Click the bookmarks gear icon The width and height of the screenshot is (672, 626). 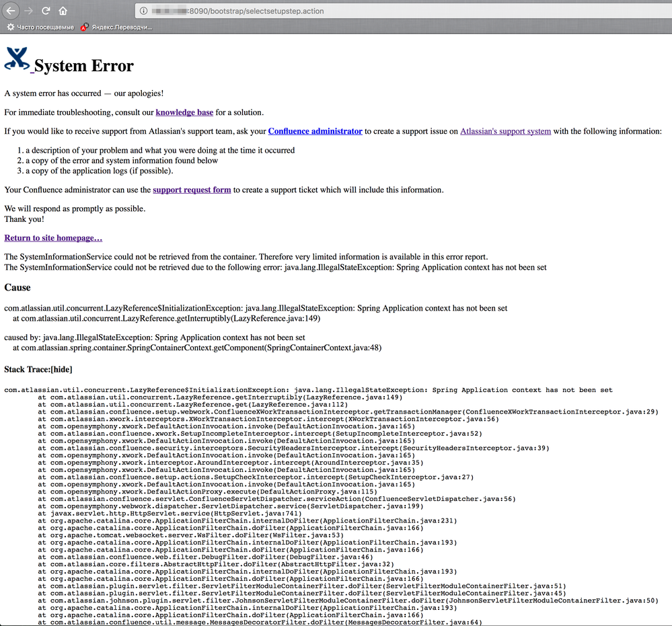click(x=10, y=27)
